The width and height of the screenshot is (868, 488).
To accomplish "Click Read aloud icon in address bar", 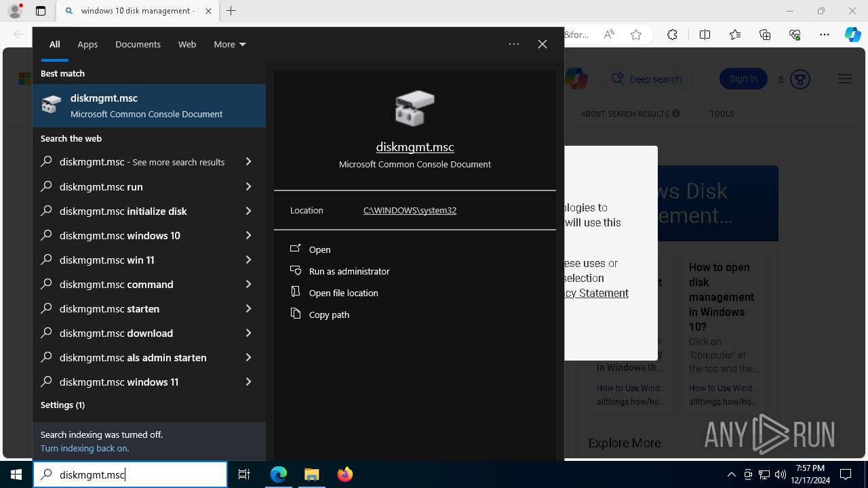I will (609, 35).
